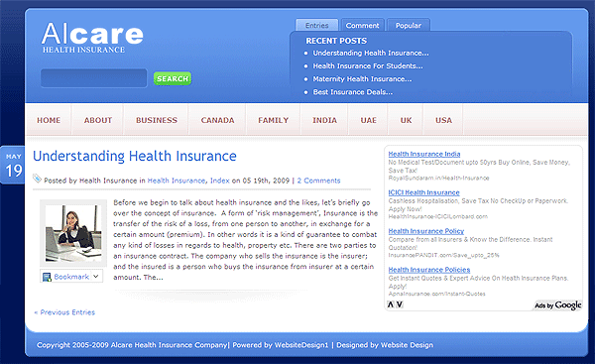This screenshot has height=364, width=595.
Task: Open recent post Understanding Health Insurance...
Action: [x=370, y=54]
